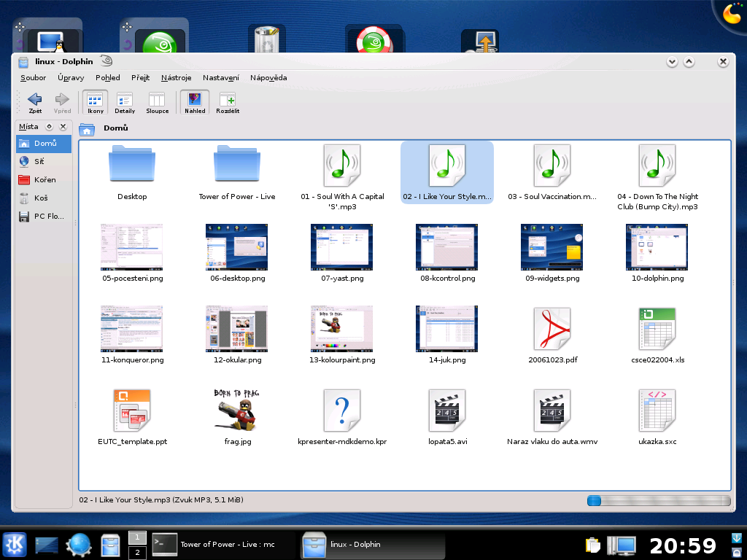747x560 pixels.
Task: Select Síť in the places panel
Action: click(39, 162)
